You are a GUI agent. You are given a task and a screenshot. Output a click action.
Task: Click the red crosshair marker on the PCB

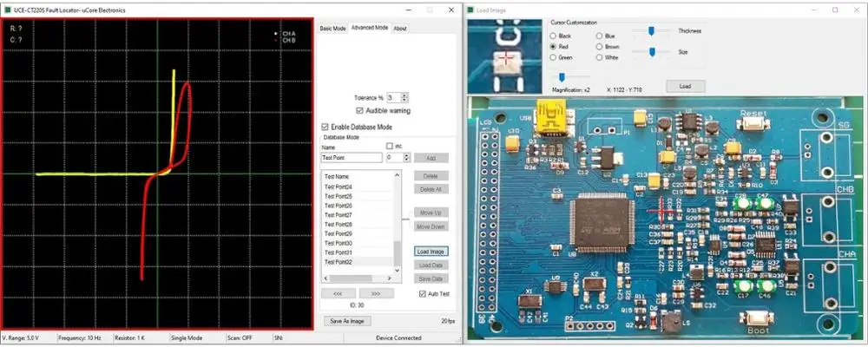pyautogui.click(x=661, y=211)
